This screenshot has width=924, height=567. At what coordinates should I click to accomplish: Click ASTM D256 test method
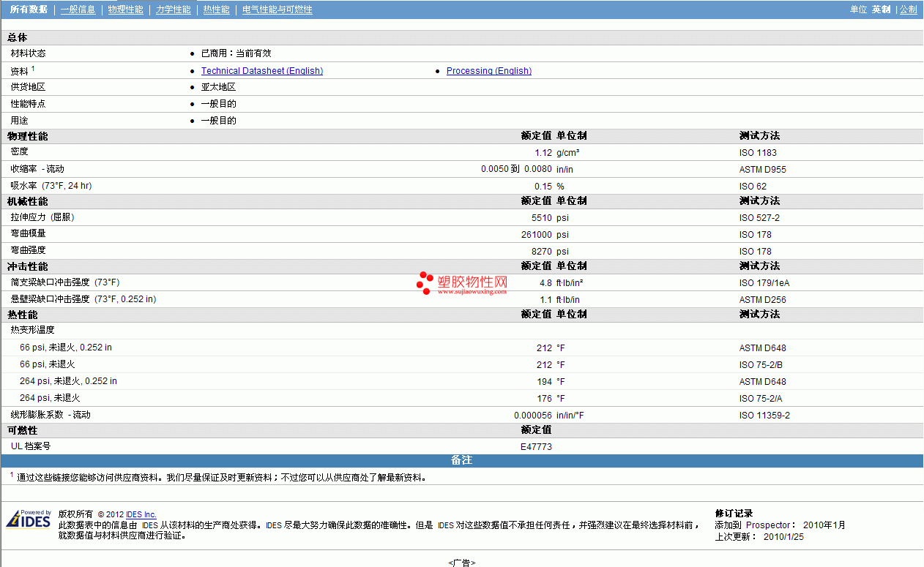coord(763,300)
